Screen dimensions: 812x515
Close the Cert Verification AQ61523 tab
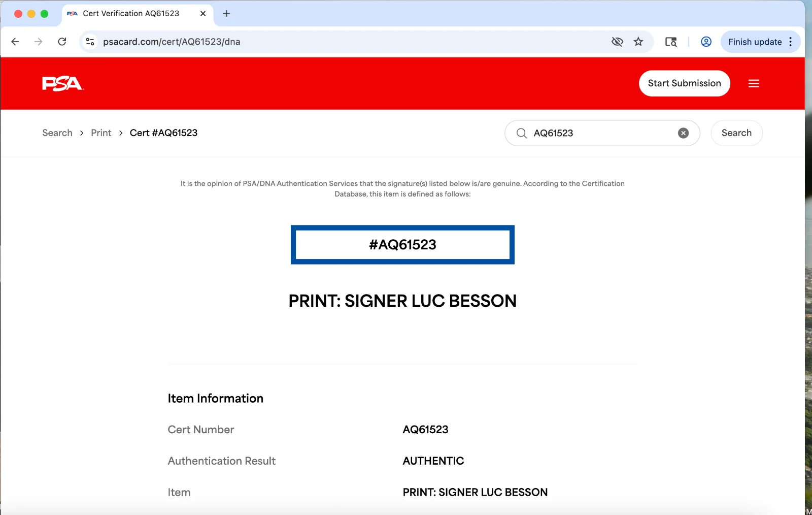click(x=203, y=14)
